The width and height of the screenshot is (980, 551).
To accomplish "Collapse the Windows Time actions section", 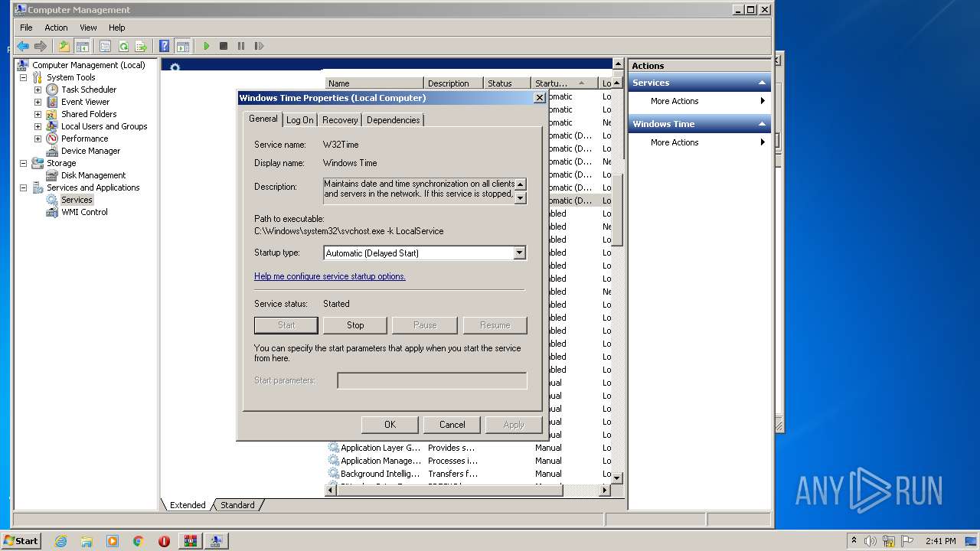I will [762, 124].
